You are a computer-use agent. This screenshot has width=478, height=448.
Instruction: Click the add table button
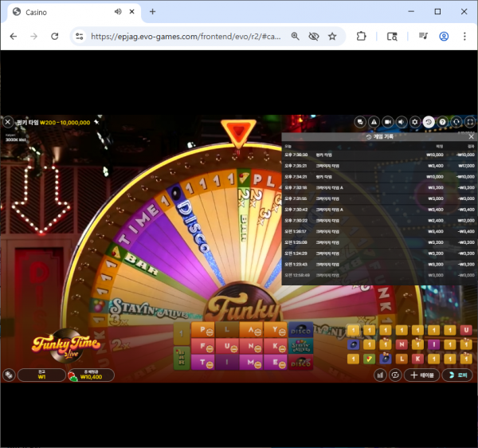point(421,375)
